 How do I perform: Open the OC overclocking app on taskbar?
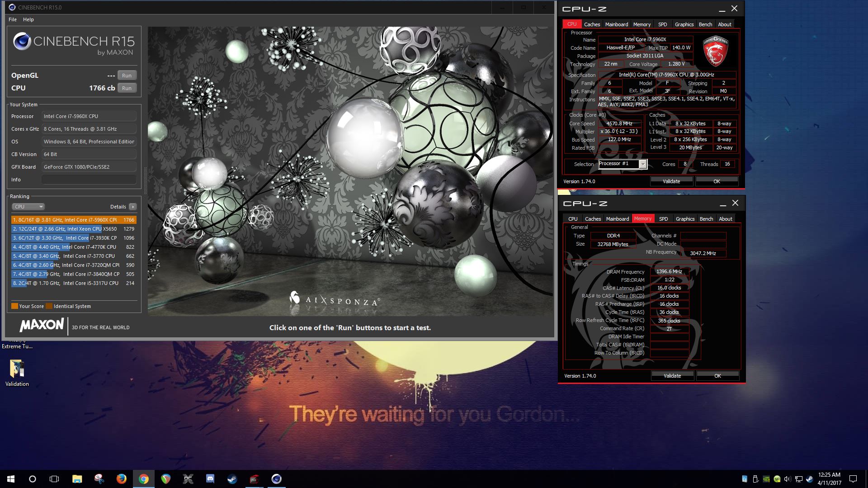click(188, 479)
